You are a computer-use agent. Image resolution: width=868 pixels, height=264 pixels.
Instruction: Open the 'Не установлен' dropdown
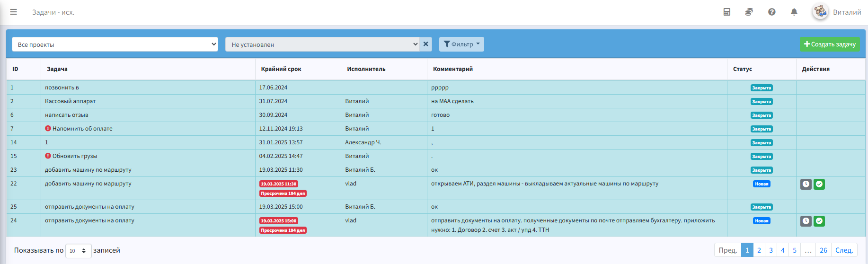[x=322, y=44]
